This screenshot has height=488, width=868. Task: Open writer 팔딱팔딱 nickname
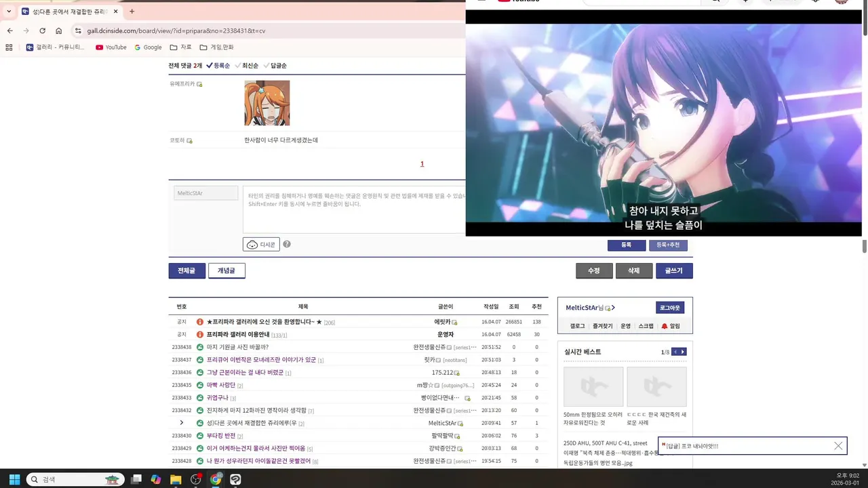coord(443,436)
